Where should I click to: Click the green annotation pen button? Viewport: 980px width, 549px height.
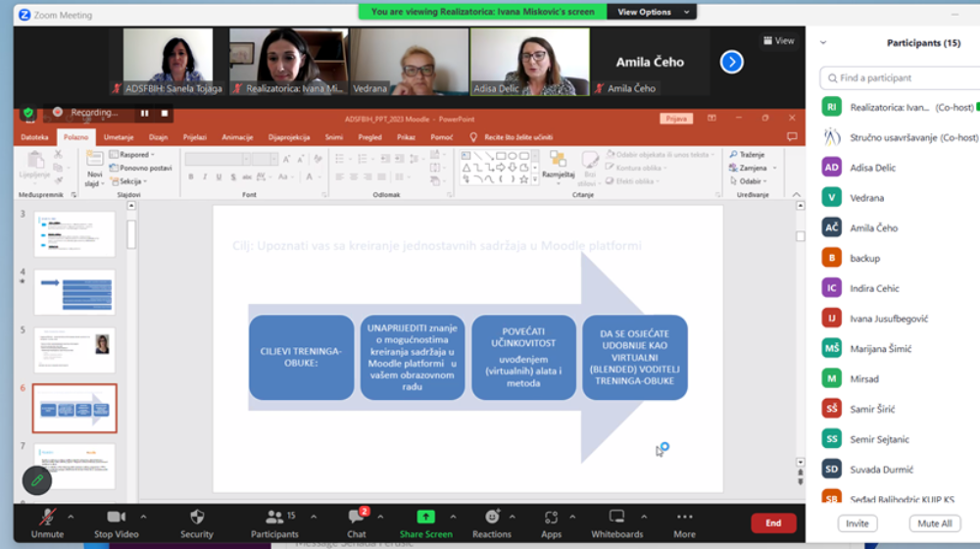coord(37,480)
